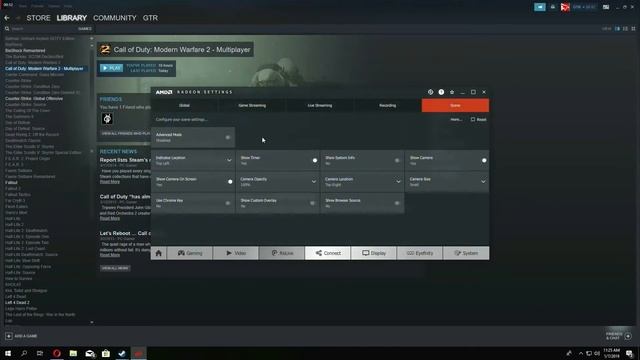Click the Opera browser taskbar icon

coord(57,353)
